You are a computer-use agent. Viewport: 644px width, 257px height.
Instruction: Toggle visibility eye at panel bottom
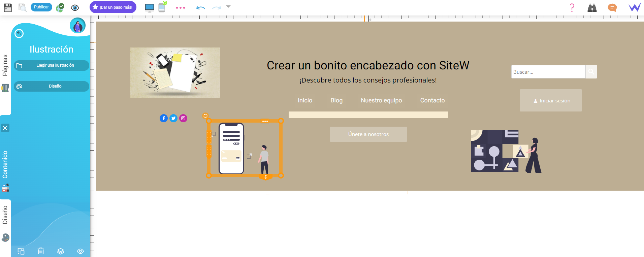click(x=80, y=251)
